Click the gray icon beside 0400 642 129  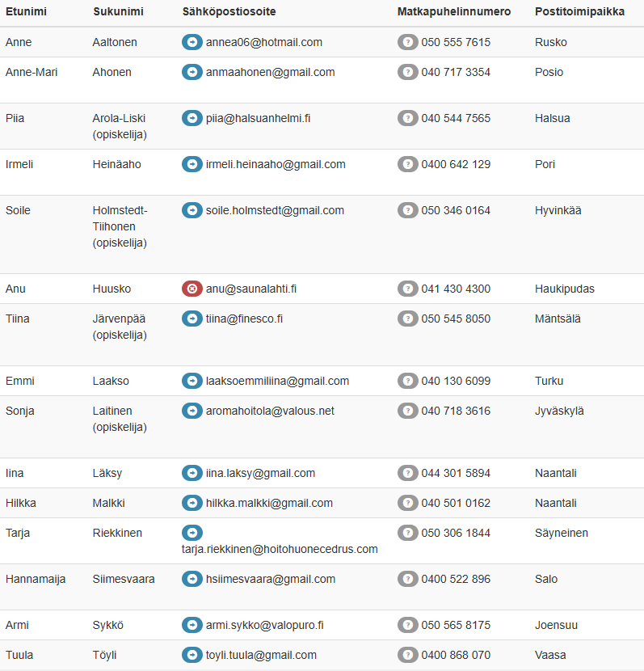[408, 164]
